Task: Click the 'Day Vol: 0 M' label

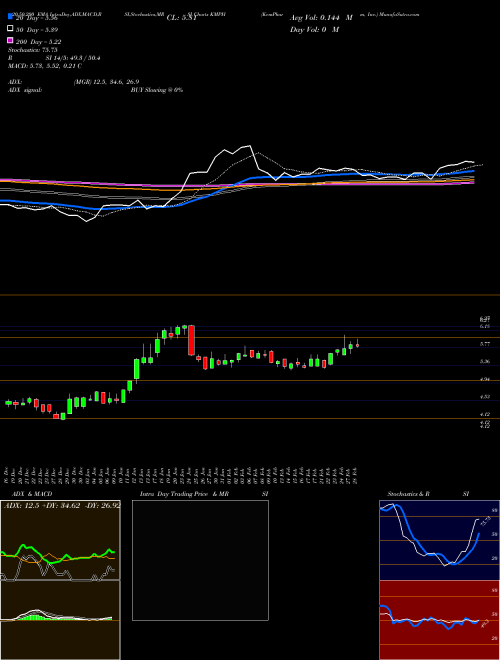Action: [314, 29]
